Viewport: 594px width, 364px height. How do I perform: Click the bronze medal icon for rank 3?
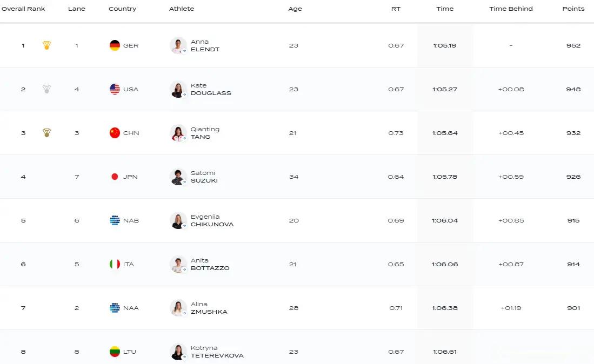(46, 133)
